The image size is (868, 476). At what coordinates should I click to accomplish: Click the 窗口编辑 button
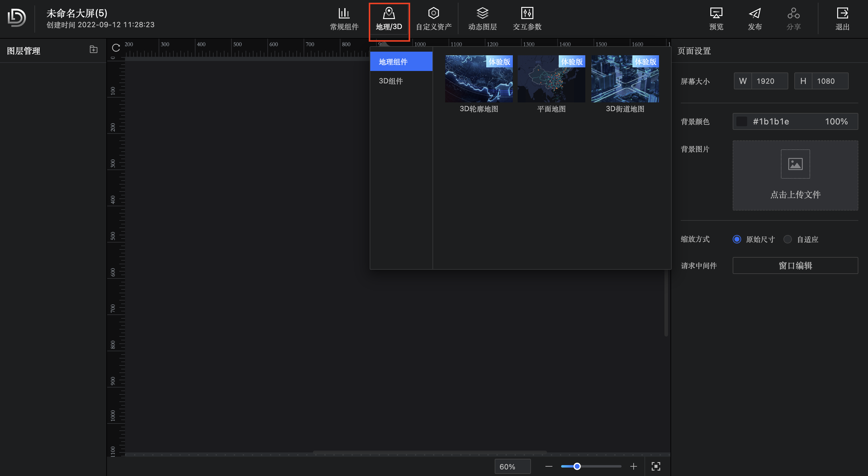coord(795,265)
